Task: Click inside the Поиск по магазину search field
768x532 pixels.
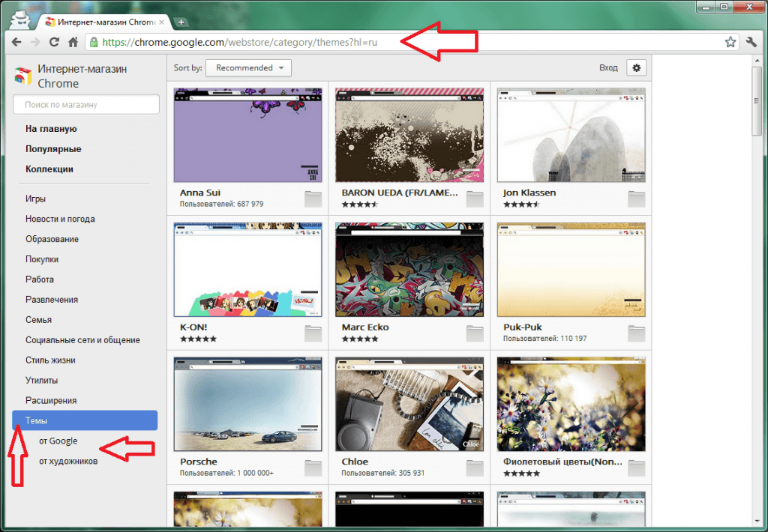Action: pyautogui.click(x=86, y=104)
